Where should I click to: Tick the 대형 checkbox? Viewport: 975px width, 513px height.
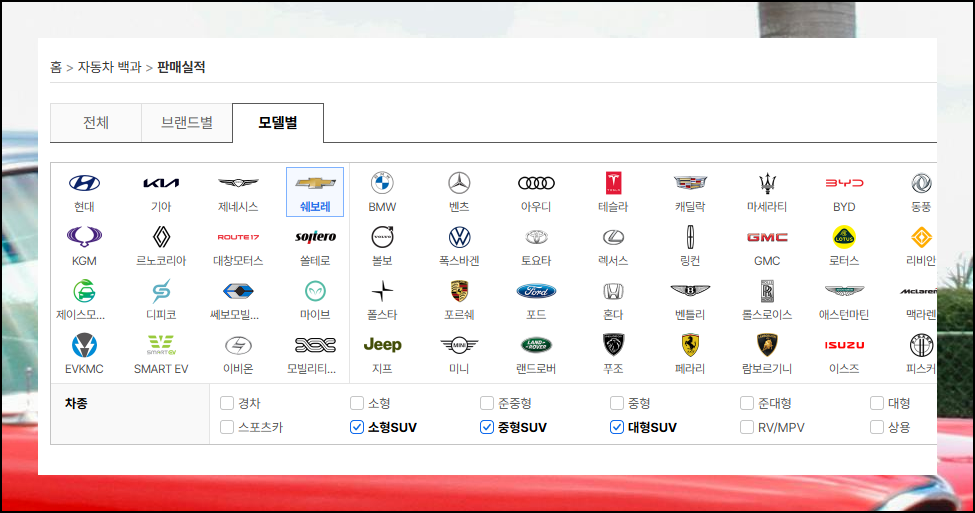coord(877,403)
